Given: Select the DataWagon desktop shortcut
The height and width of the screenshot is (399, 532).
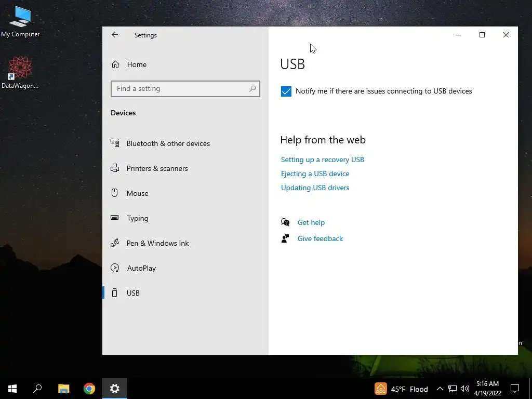Looking at the screenshot, I should (x=20, y=73).
